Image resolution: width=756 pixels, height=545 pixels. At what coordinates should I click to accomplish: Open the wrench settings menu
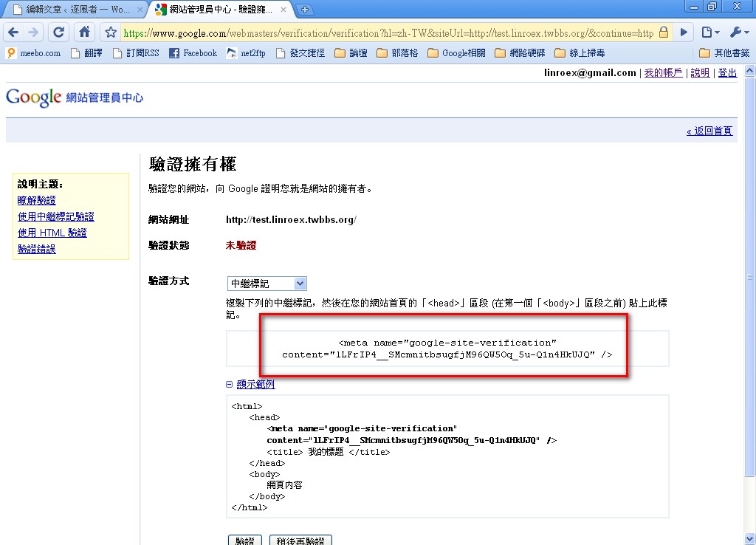[739, 32]
